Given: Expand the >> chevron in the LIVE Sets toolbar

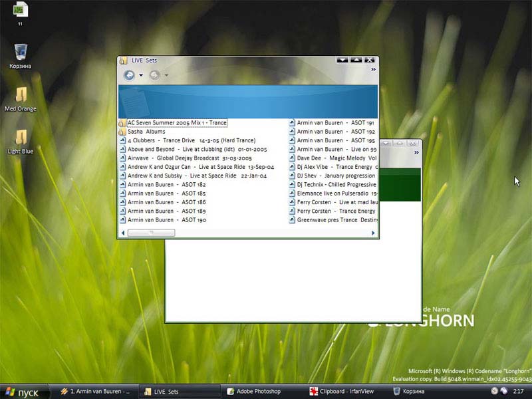Looking at the screenshot, I should pyautogui.click(x=372, y=68).
